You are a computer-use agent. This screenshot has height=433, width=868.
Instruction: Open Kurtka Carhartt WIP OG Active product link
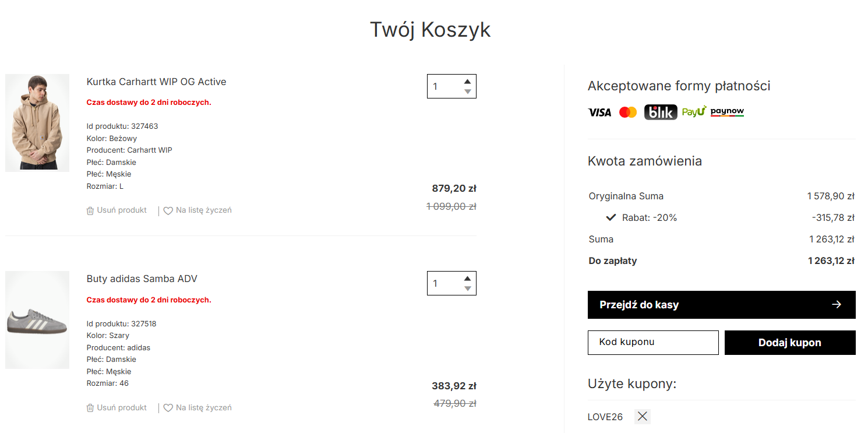pyautogui.click(x=156, y=82)
